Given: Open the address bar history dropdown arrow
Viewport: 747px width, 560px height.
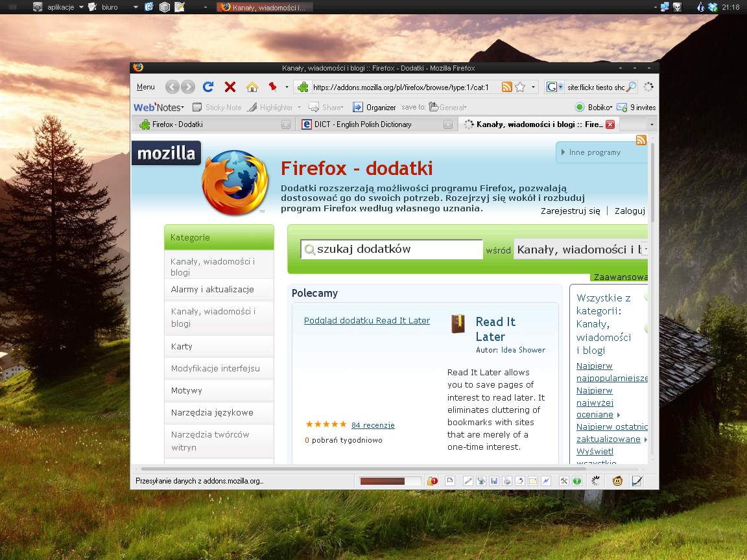Looking at the screenshot, I should (x=533, y=87).
